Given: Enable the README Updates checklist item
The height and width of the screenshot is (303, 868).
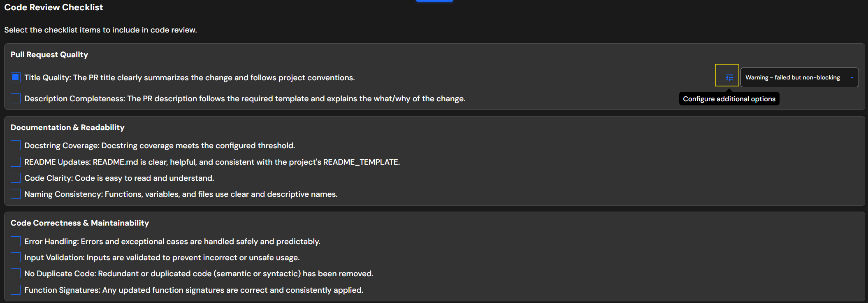Looking at the screenshot, I should [15, 161].
